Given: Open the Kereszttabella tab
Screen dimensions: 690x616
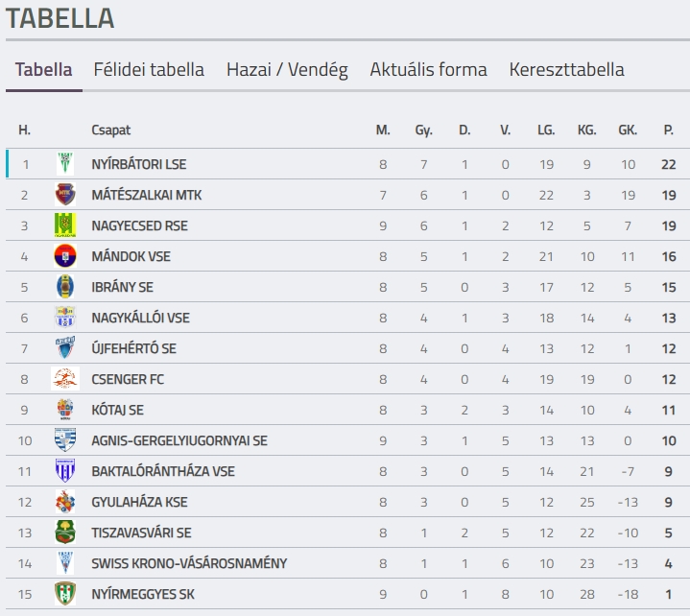Looking at the screenshot, I should pyautogui.click(x=566, y=69).
